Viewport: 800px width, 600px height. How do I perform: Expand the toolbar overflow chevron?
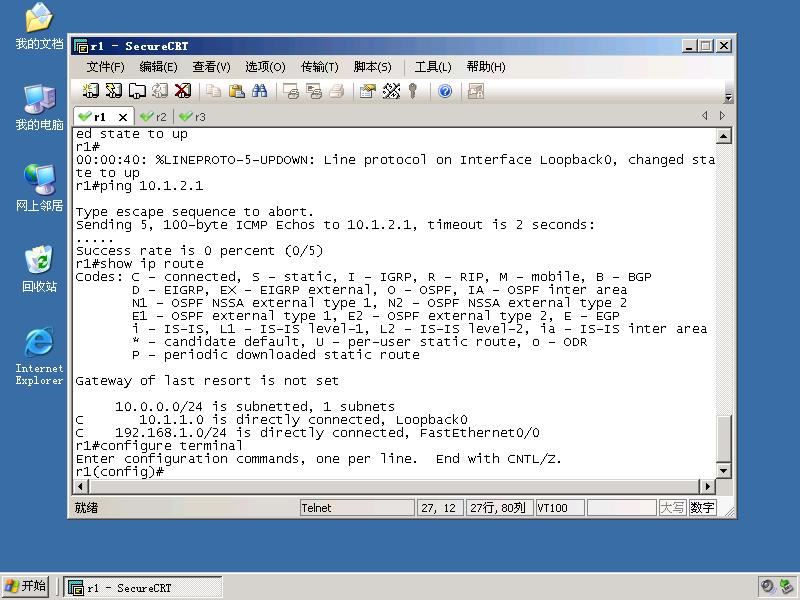click(729, 96)
